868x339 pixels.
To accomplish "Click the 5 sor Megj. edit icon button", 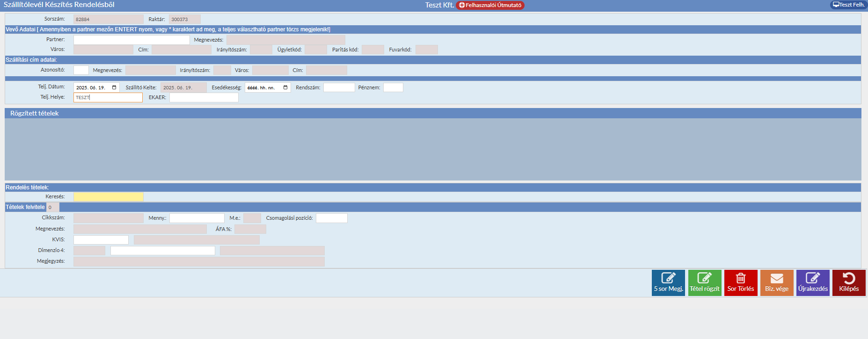I will coord(668,282).
